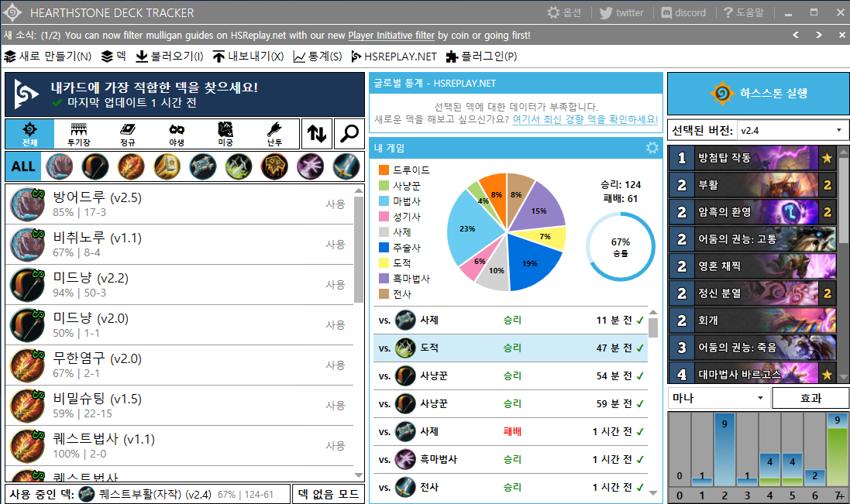Viewport: 850px width, 504px height.
Task: Select the 미드냥 (v2.2) deck
Action: (179, 285)
